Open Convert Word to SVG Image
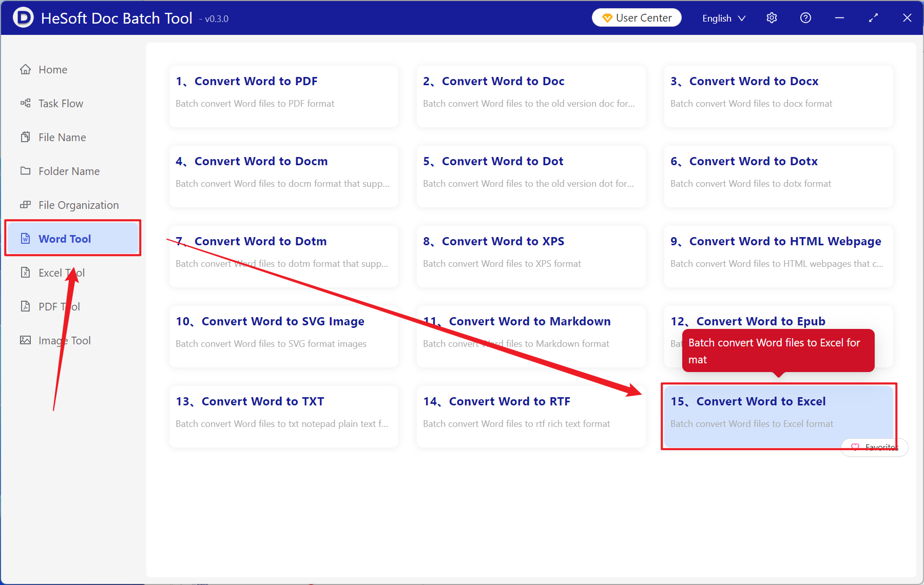 (x=284, y=337)
